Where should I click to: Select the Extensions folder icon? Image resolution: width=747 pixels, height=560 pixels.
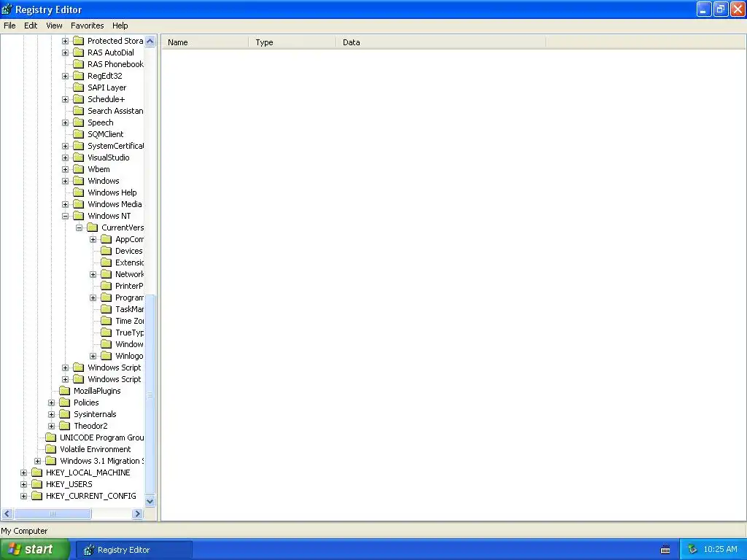coord(107,262)
